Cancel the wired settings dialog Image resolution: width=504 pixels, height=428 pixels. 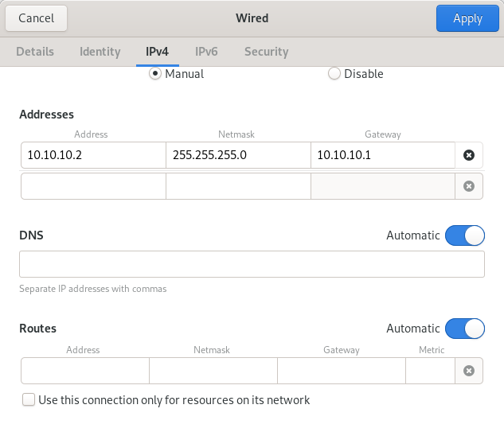(x=36, y=18)
